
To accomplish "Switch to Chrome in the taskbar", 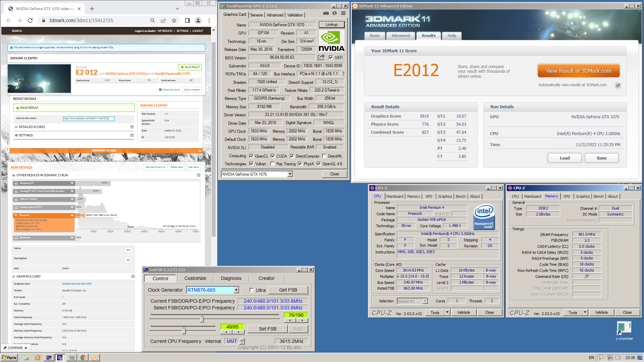I will coord(83,358).
